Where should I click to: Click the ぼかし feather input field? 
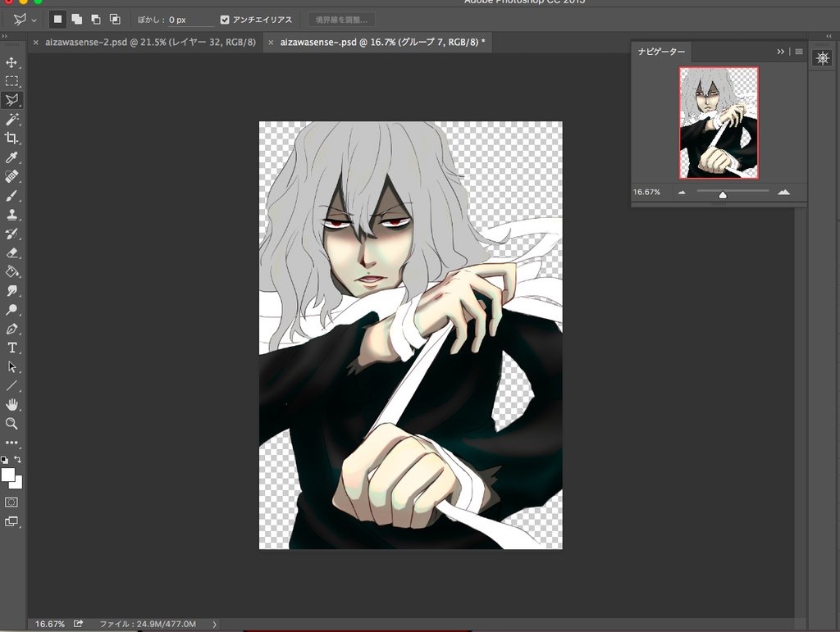190,20
